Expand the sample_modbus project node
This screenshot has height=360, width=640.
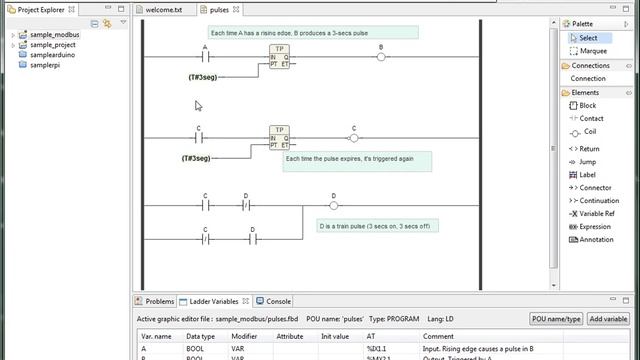tap(13, 35)
